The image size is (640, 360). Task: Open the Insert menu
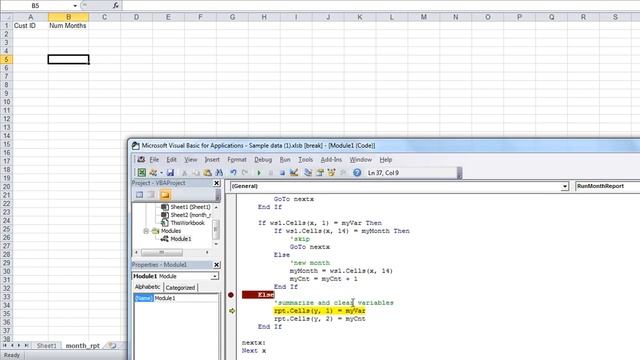coord(212,160)
